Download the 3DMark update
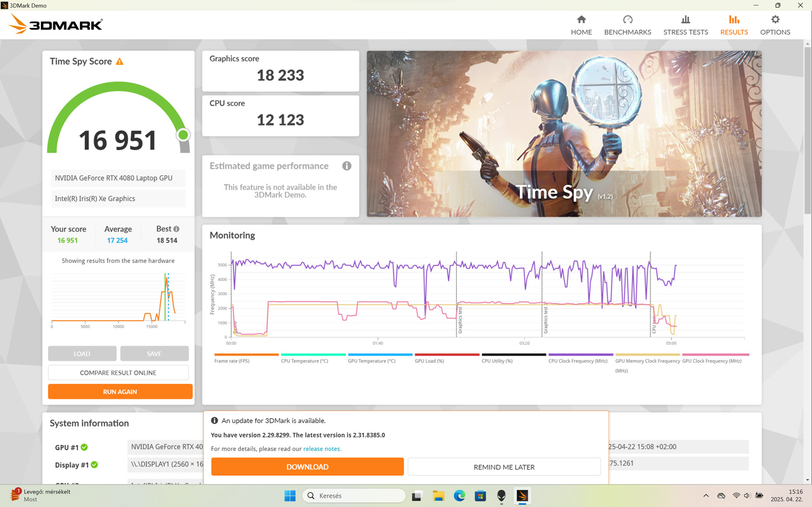 point(307,467)
